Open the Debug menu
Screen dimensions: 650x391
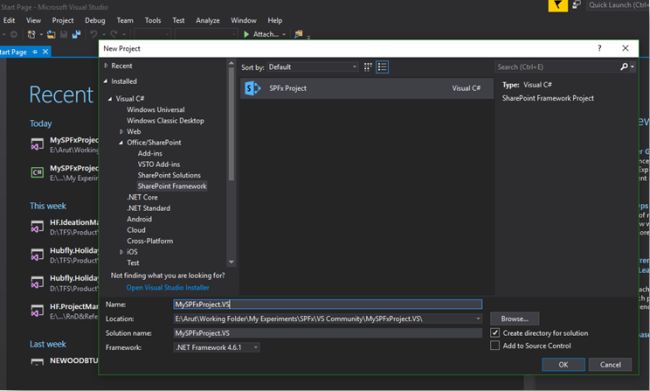[x=95, y=20]
